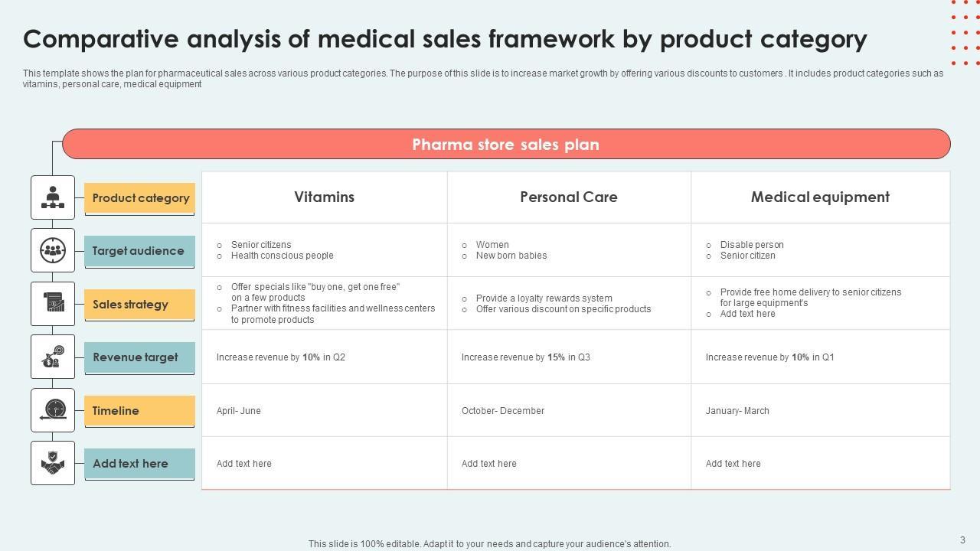Screen dimensions: 980x551
Task: Click the sales strategy chart icon
Action: [x=53, y=304]
